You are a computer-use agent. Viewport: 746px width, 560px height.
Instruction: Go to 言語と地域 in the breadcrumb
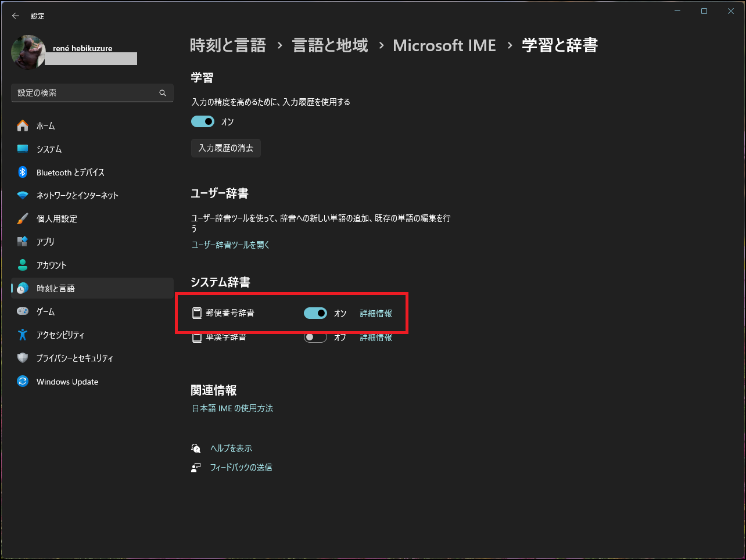click(x=330, y=45)
